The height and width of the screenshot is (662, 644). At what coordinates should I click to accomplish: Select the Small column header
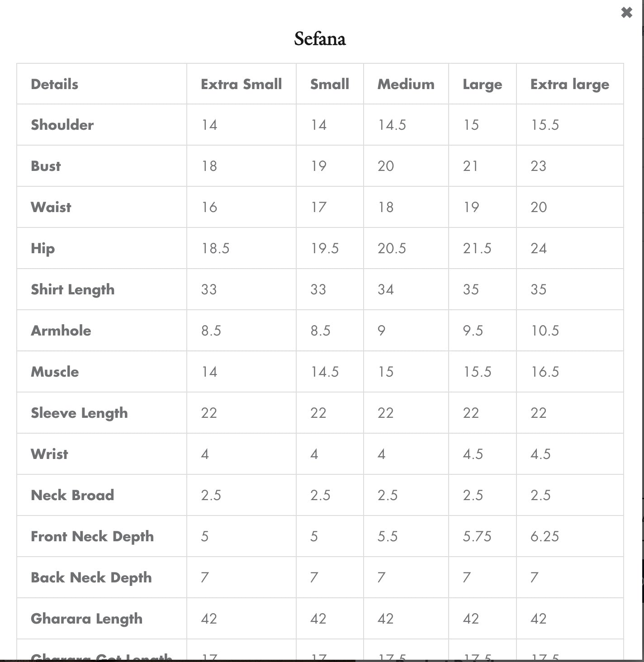click(329, 84)
